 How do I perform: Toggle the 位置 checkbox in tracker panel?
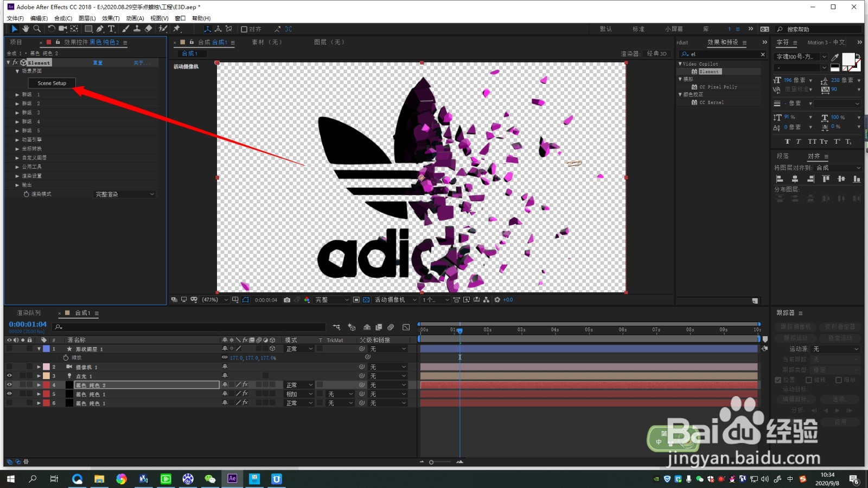coord(778,380)
